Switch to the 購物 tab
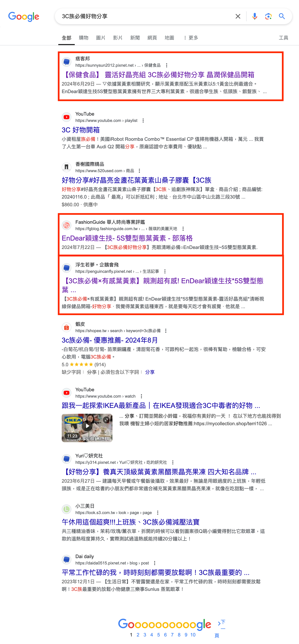The image size is (299, 644). pos(83,38)
